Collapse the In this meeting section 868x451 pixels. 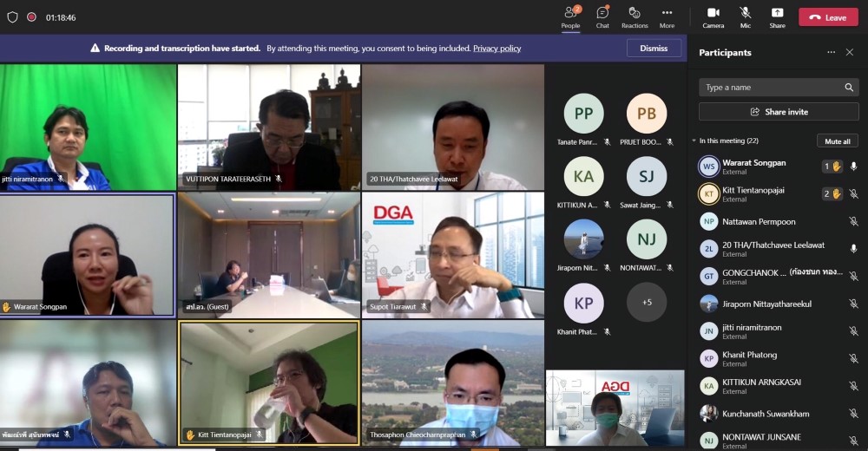point(694,141)
